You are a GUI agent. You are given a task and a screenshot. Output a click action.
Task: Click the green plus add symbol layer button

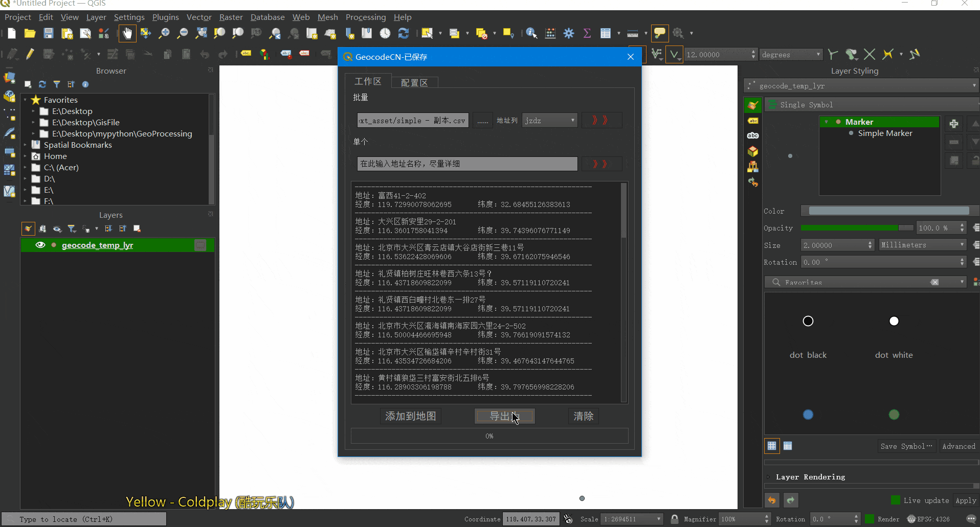pyautogui.click(x=954, y=124)
